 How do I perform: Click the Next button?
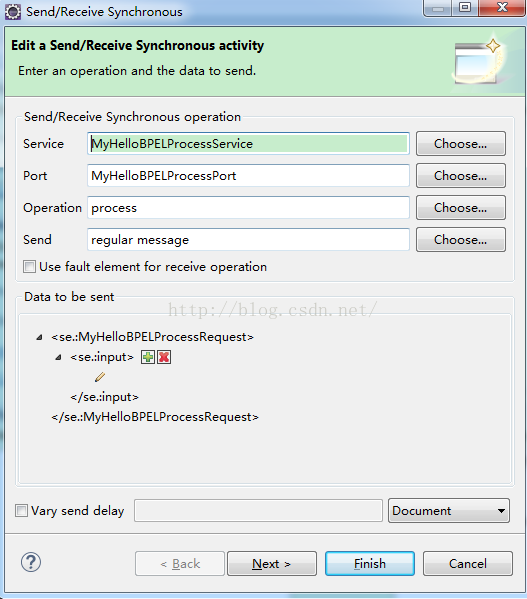point(272,563)
